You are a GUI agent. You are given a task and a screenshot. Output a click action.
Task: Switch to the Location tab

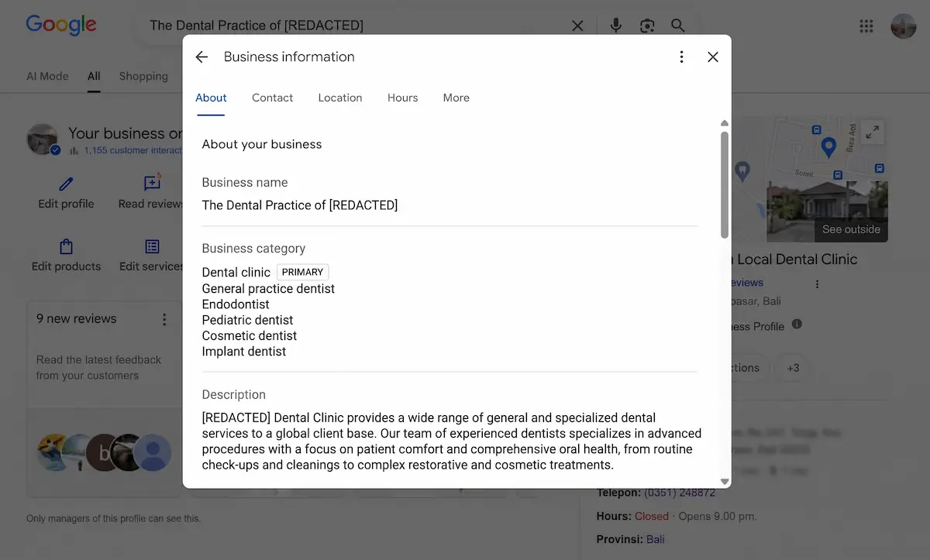point(340,98)
